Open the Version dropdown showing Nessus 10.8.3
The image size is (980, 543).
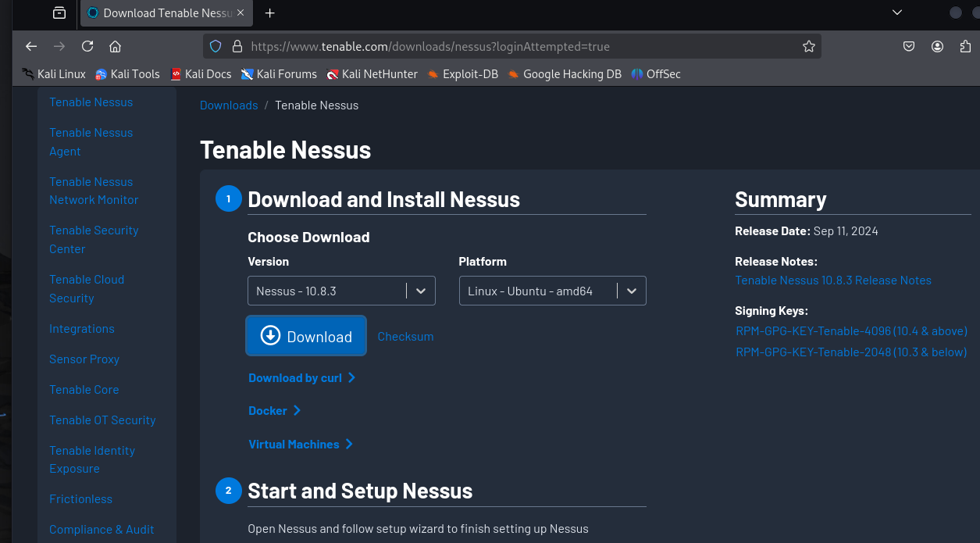click(341, 291)
